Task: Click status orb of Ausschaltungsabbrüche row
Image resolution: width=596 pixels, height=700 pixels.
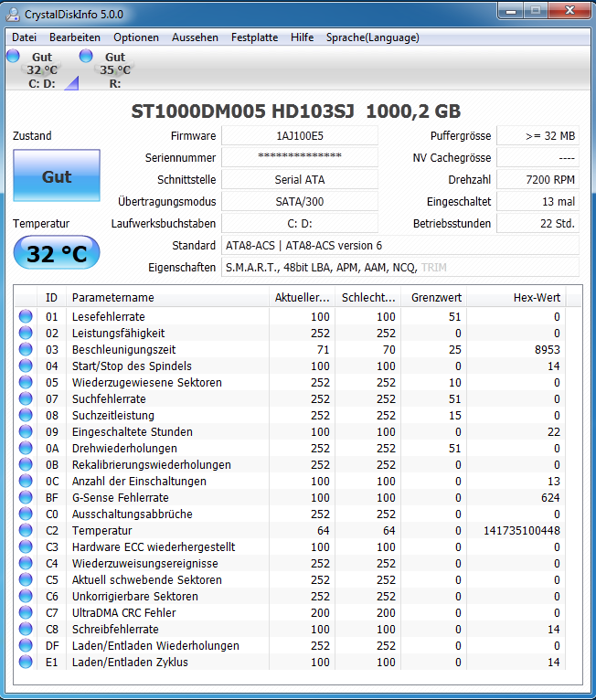Action: [x=26, y=514]
